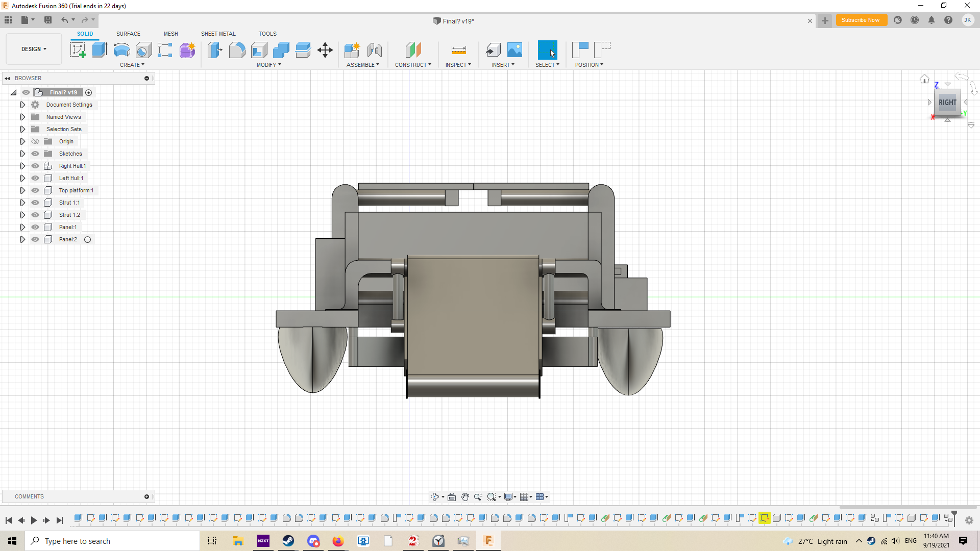Activate Panel:2 component radio button
The width and height of the screenshot is (980, 551).
tap(88, 239)
